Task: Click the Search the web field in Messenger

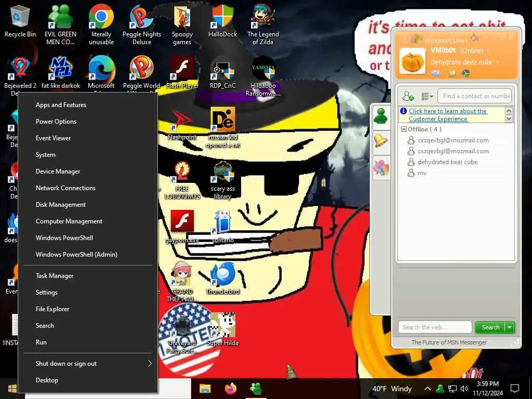Action: 435,327
